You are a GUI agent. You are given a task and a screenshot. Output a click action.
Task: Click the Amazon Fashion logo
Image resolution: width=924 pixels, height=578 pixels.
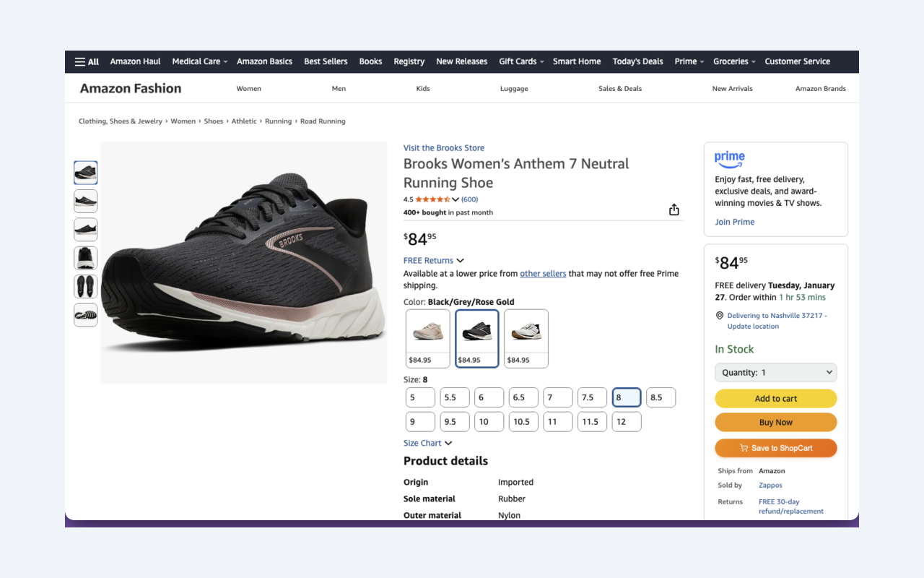tap(130, 88)
